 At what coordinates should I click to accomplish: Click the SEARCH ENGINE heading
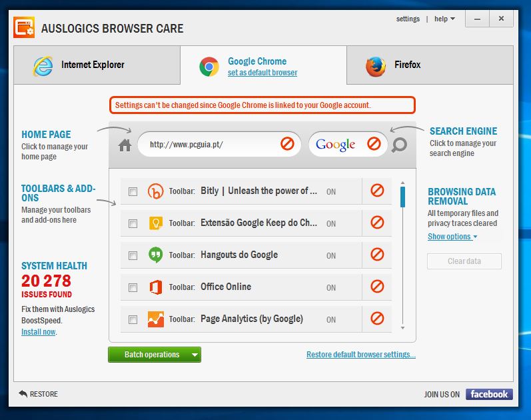463,131
